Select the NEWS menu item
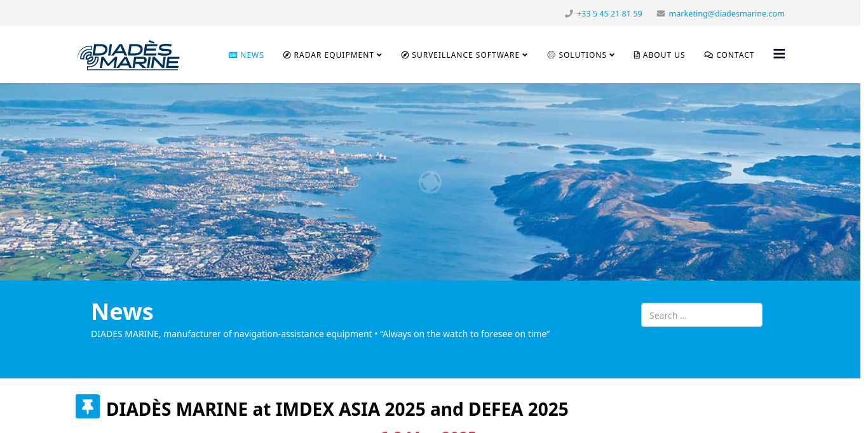 252,55
